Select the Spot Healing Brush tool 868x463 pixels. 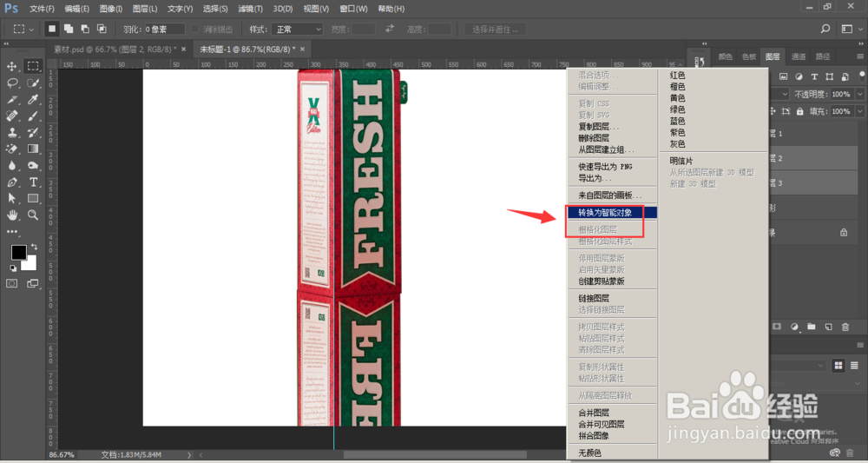click(11, 116)
